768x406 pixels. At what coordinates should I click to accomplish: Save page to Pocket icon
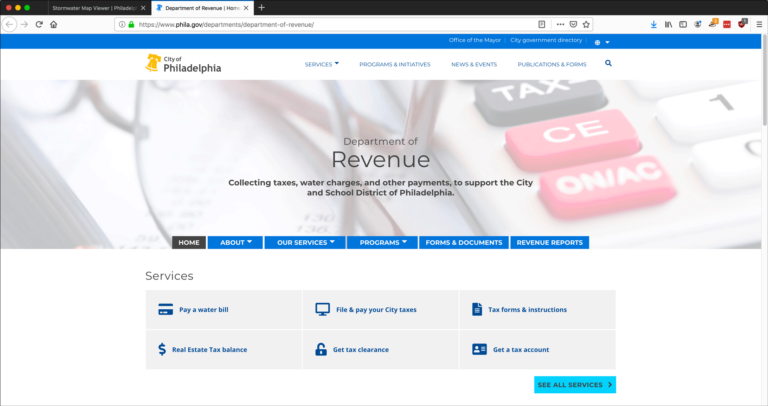point(573,24)
